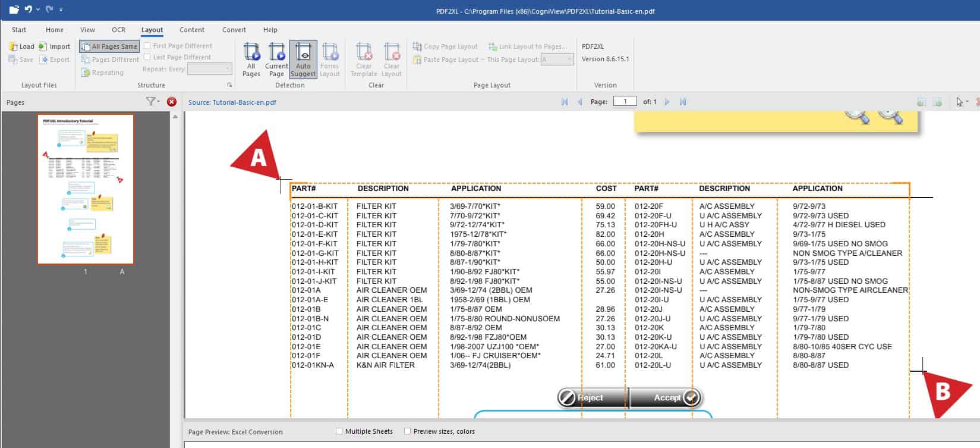The height and width of the screenshot is (448, 980).
Task: Click NON-SMOG TYPE AIRCLEANER text
Action: pos(850,290)
